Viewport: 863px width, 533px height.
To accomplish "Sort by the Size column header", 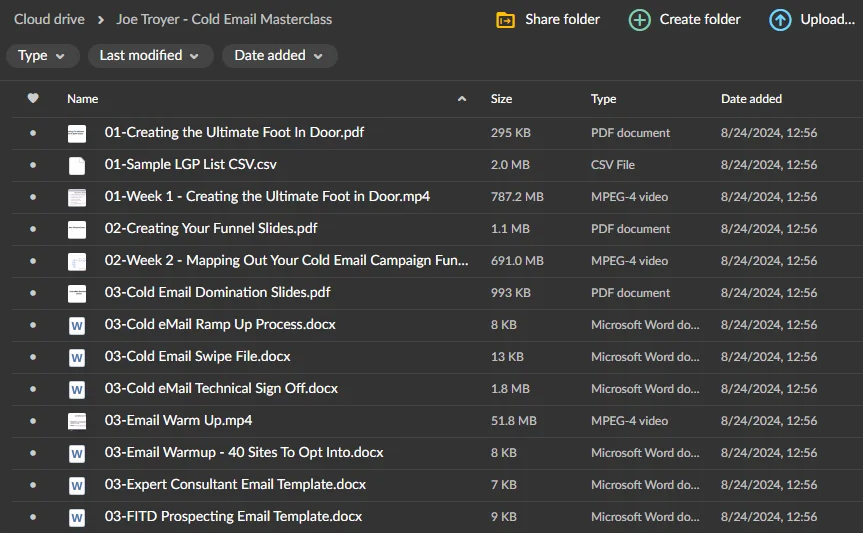I will click(x=501, y=99).
